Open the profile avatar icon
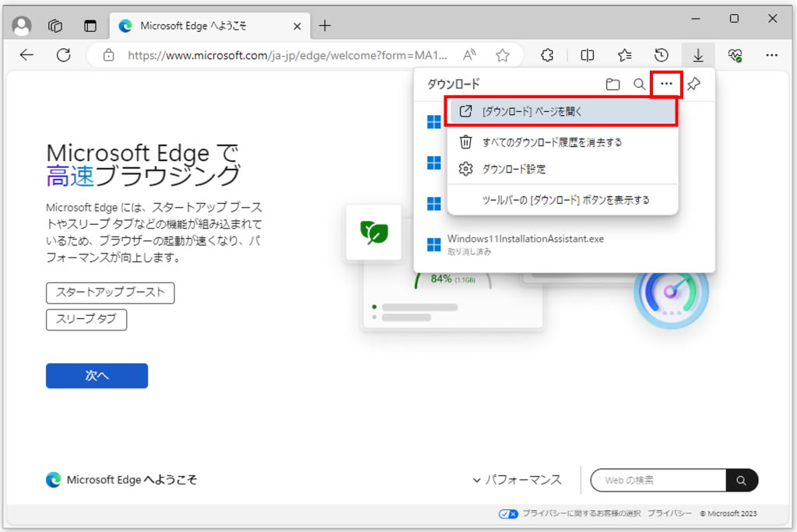 pos(22,26)
